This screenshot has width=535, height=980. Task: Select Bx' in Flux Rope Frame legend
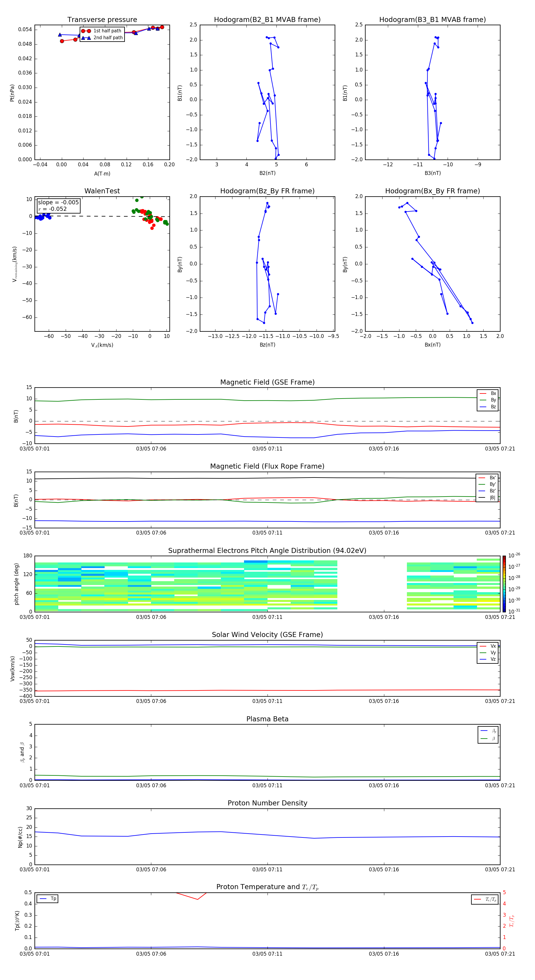pyautogui.click(x=487, y=478)
